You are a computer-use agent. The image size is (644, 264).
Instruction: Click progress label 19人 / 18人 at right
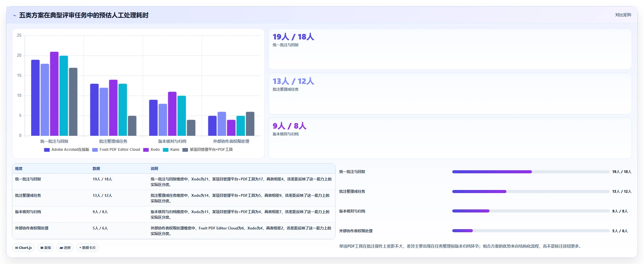coord(622,172)
